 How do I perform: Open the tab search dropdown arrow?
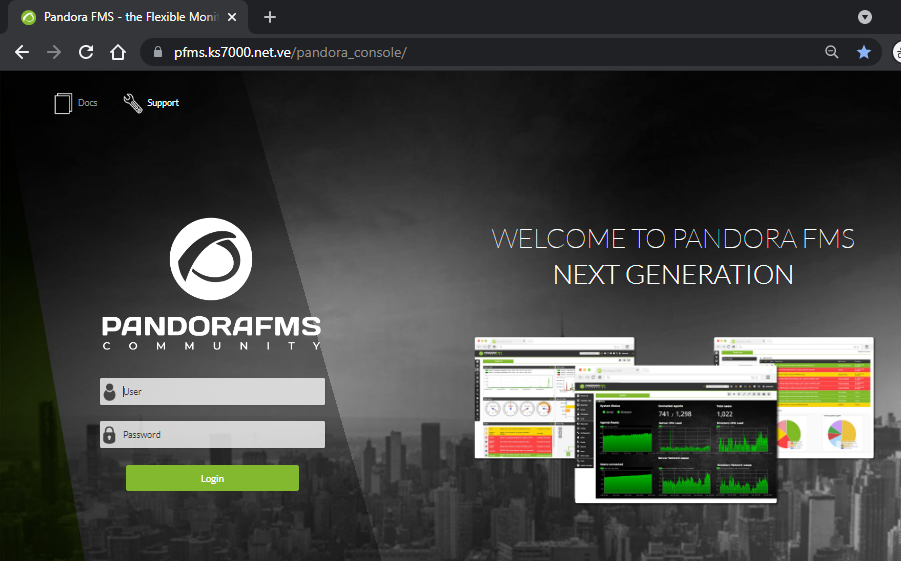click(x=865, y=17)
